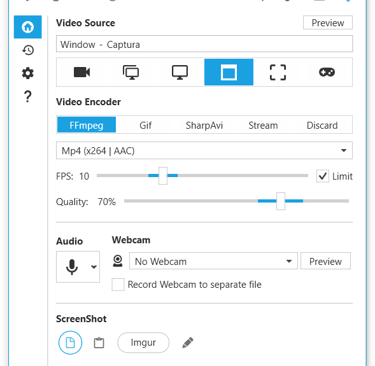Select the single screen monitor source icon
Viewport: 375px width, 366px height.
click(180, 72)
